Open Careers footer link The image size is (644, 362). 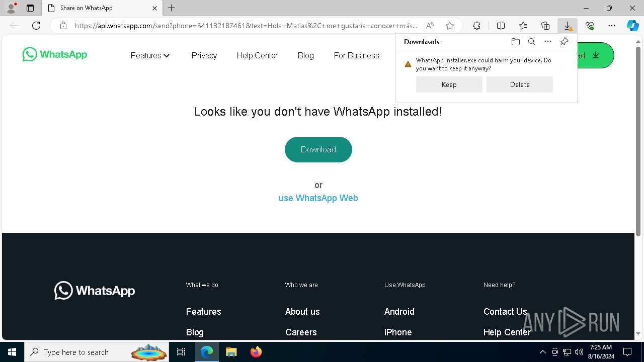pos(301,332)
